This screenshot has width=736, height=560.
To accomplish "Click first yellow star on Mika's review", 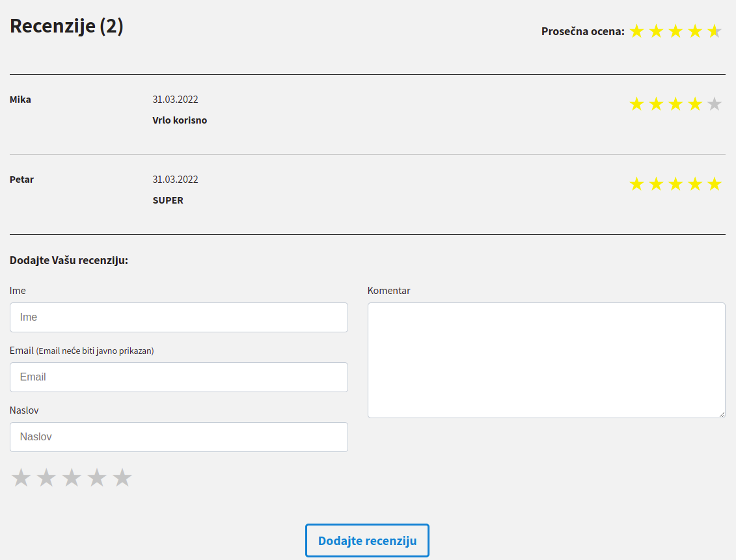I will (636, 104).
